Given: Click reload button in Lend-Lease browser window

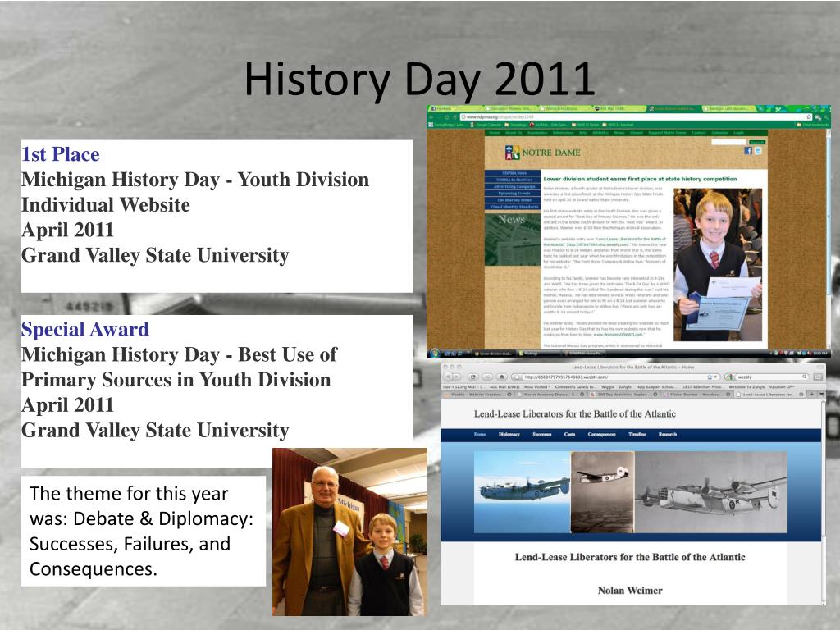Looking at the screenshot, I should click(x=473, y=377).
